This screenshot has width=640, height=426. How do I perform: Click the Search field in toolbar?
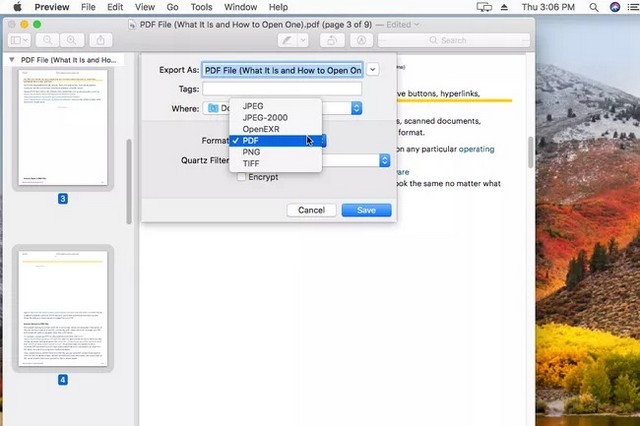click(454, 40)
